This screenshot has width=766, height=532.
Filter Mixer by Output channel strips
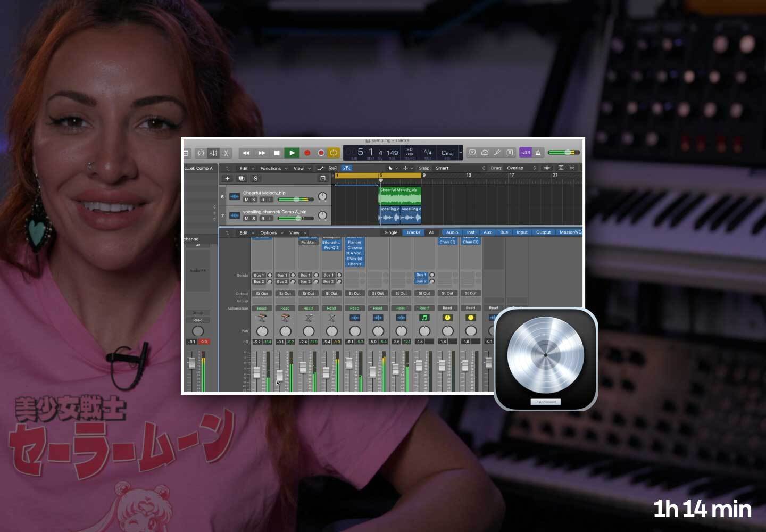543,232
